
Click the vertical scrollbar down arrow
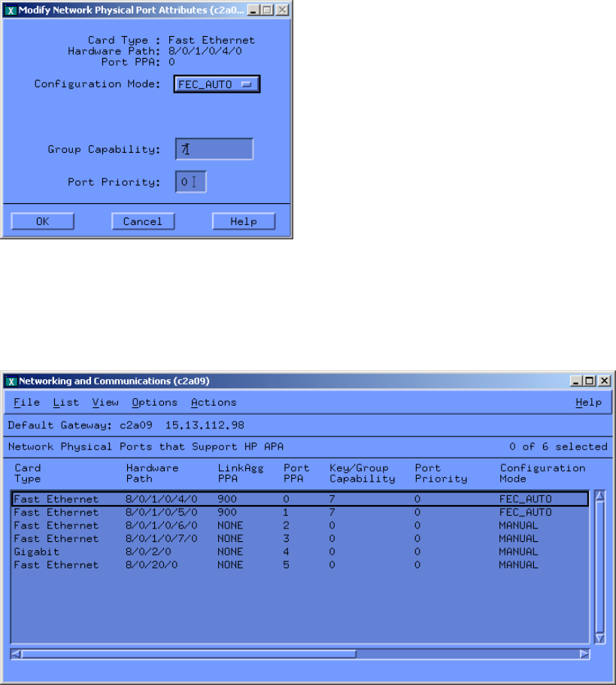(x=600, y=638)
